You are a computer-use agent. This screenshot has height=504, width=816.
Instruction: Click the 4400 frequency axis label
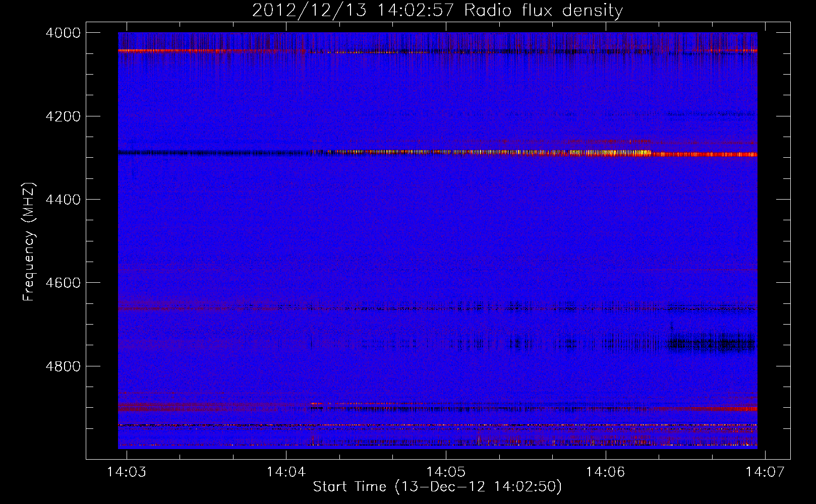coord(63,200)
